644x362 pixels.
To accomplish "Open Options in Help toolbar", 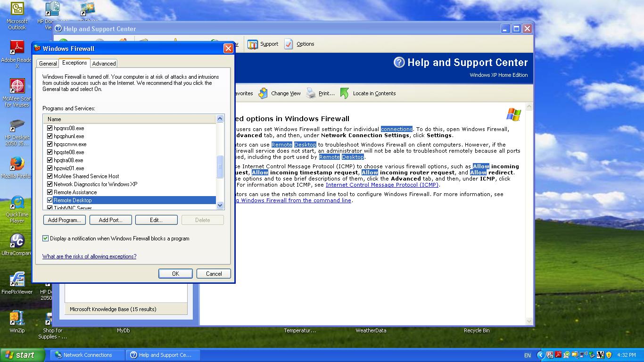I will coord(289,44).
